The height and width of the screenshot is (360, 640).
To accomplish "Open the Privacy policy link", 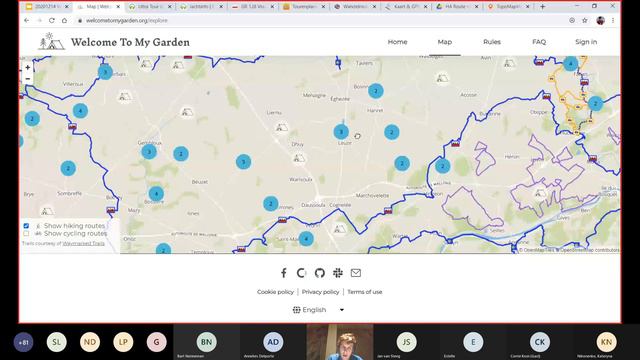I will click(x=320, y=292).
